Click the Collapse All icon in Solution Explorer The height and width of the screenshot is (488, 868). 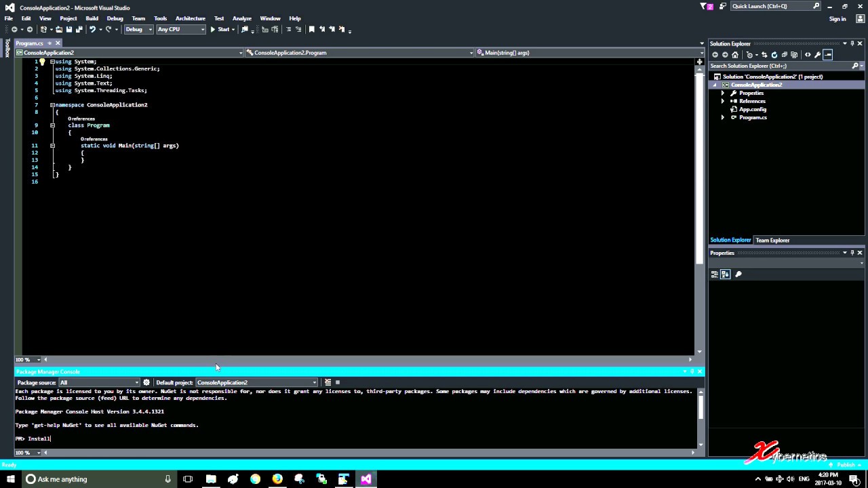click(x=785, y=55)
